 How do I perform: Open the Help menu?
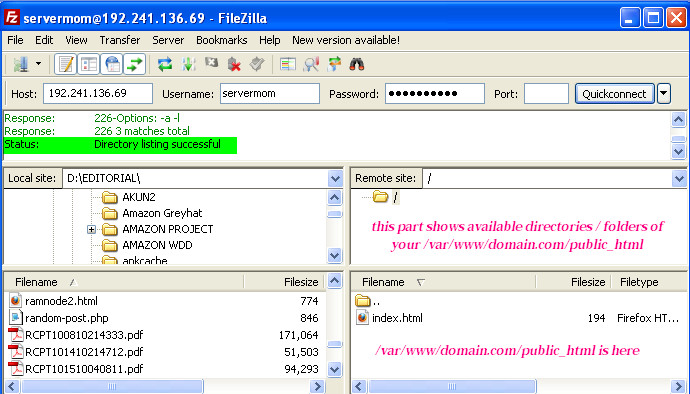(x=270, y=40)
